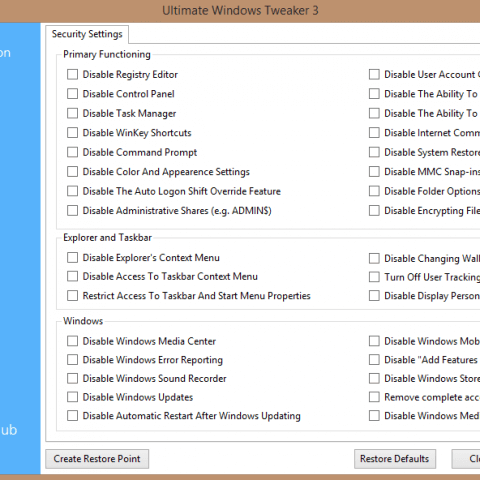Toggle Disable Folder Options checkbox
480x480 pixels.
[x=374, y=191]
